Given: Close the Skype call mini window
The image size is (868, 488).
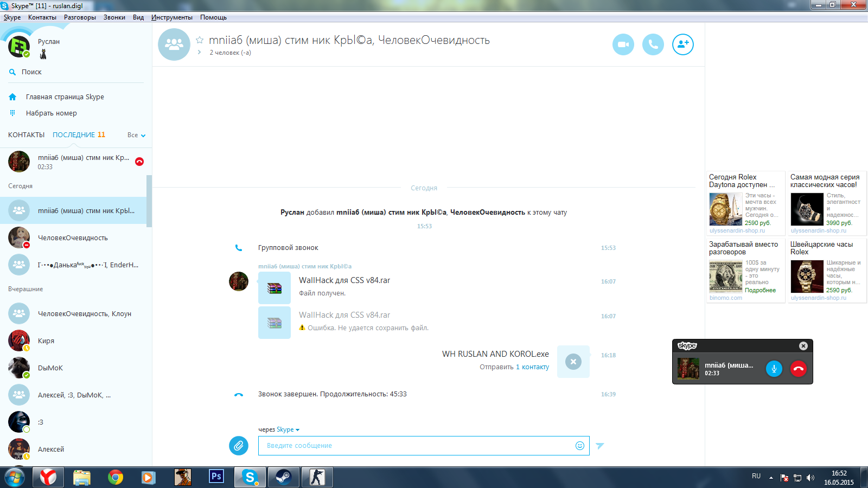Looking at the screenshot, I should click(x=803, y=346).
